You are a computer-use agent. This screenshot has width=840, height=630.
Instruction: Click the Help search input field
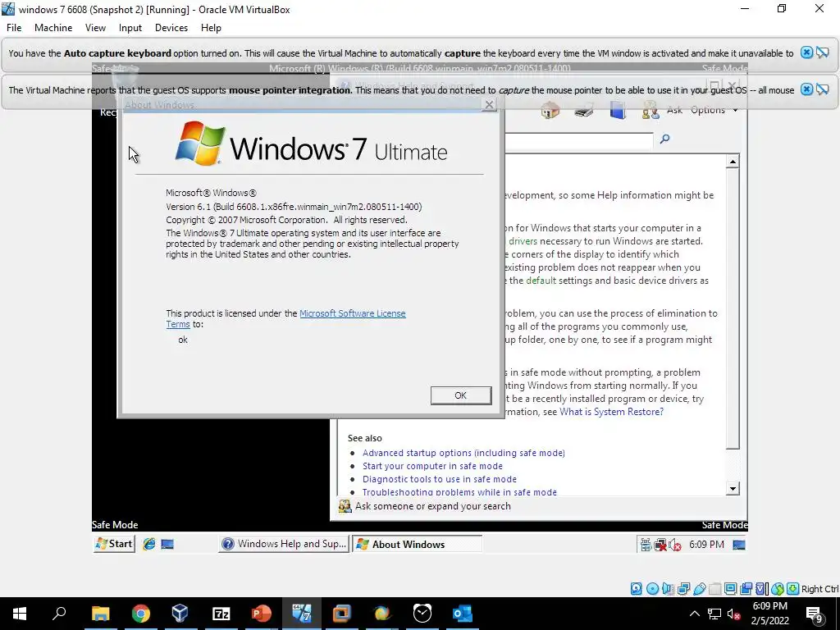click(578, 140)
